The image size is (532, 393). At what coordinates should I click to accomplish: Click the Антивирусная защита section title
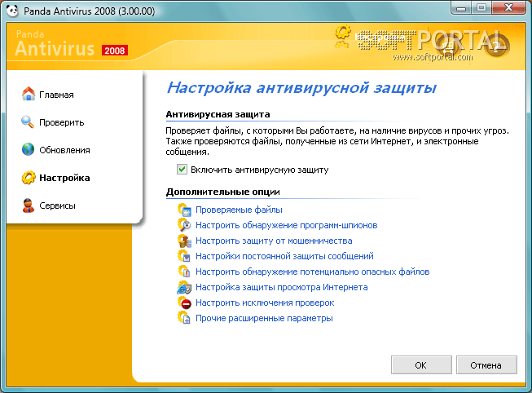coord(218,114)
